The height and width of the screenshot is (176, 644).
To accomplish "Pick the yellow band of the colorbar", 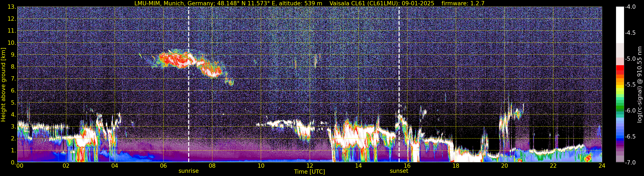I will [620, 86].
